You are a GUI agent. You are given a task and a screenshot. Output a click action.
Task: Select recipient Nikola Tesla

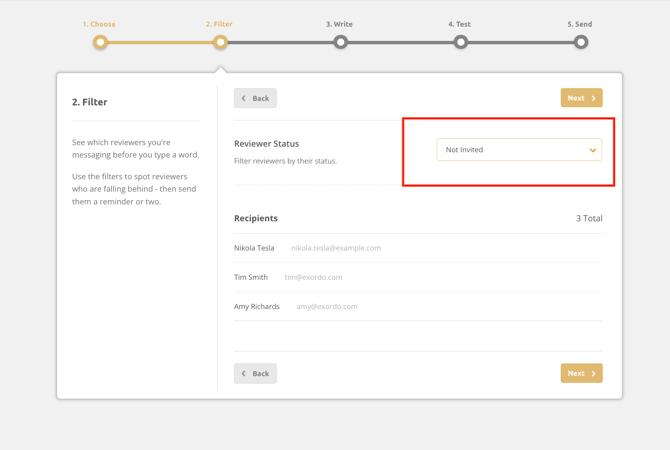click(x=254, y=248)
